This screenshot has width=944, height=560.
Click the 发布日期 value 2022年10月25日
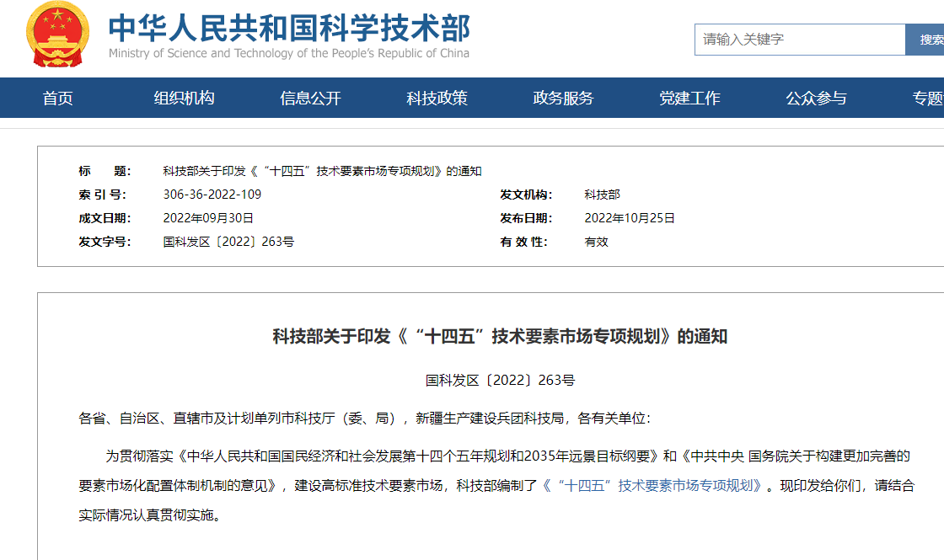[x=630, y=218]
